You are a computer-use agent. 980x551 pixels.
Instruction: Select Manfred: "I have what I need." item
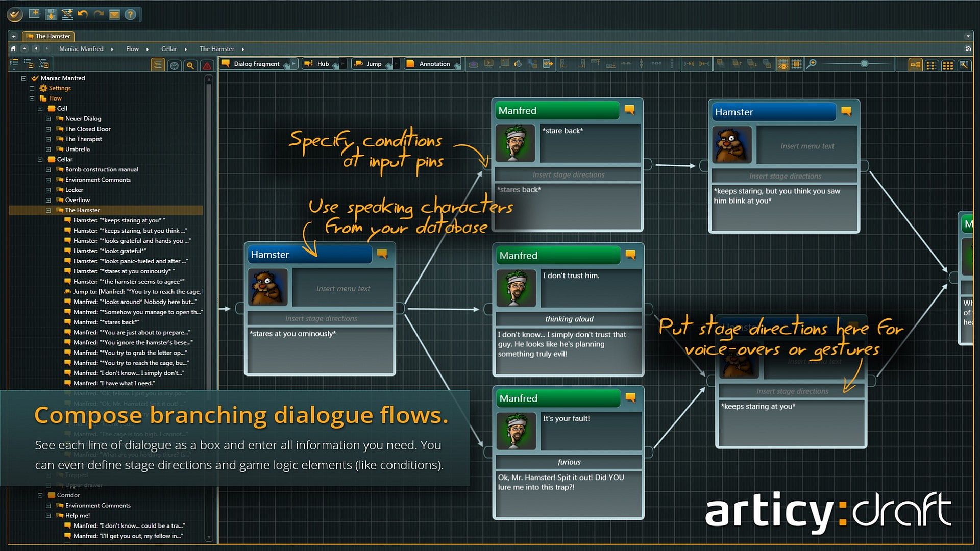click(114, 383)
